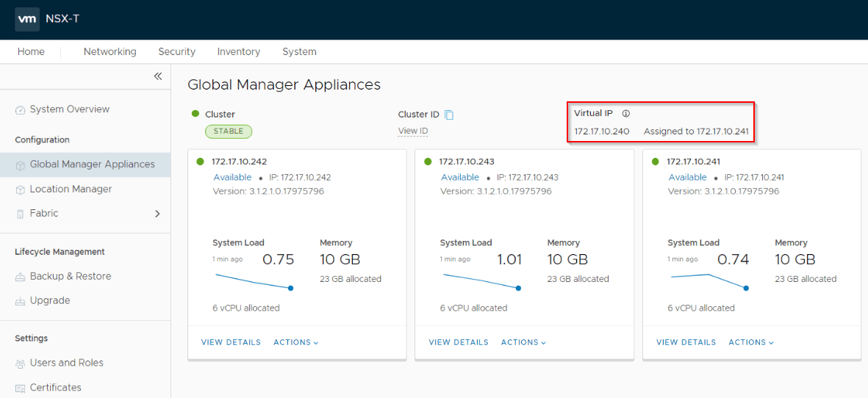Image resolution: width=868 pixels, height=398 pixels.
Task: Click the Users and Roles icon
Action: tap(20, 363)
